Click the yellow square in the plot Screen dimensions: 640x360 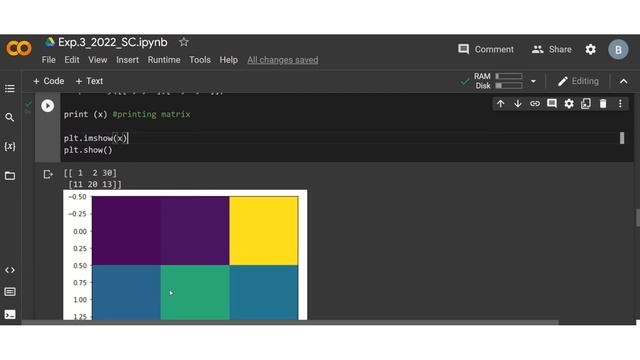(264, 231)
